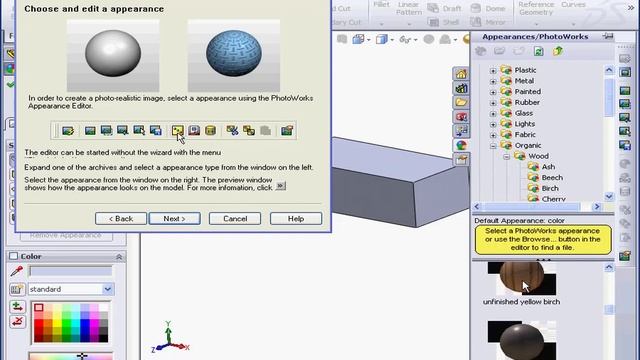Click the current color bar field

click(x=71, y=271)
